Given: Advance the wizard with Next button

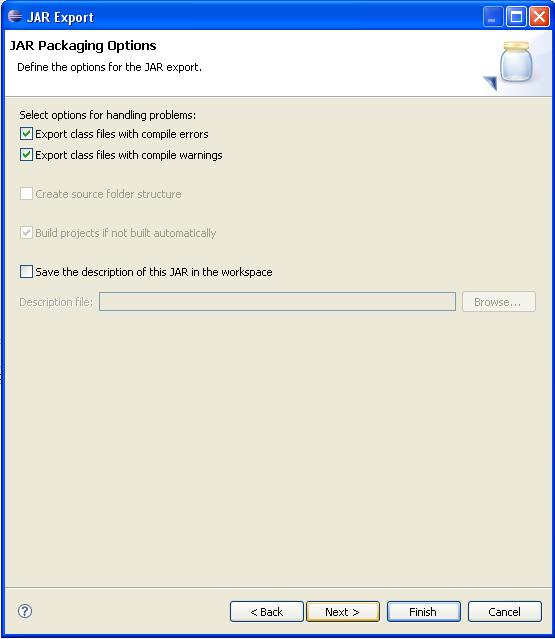Looking at the screenshot, I should pos(343,611).
